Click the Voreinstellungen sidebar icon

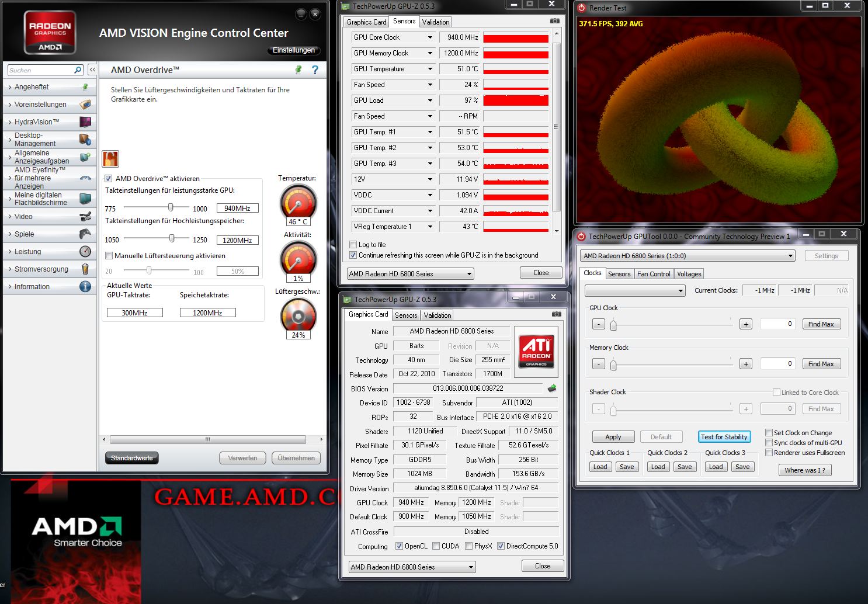tap(85, 105)
